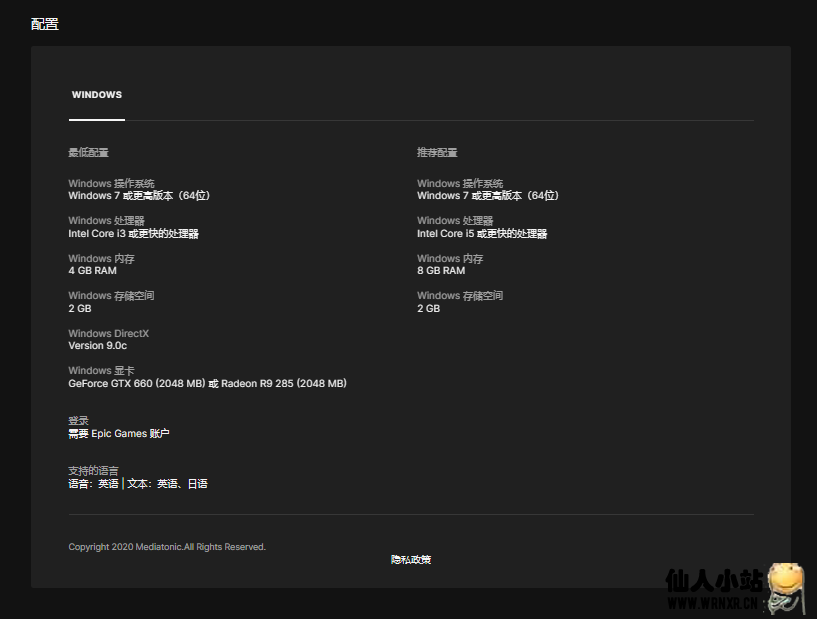The width and height of the screenshot is (817, 619).
Task: Click the Copyright 2020 Mediatonic notice
Action: coord(167,547)
